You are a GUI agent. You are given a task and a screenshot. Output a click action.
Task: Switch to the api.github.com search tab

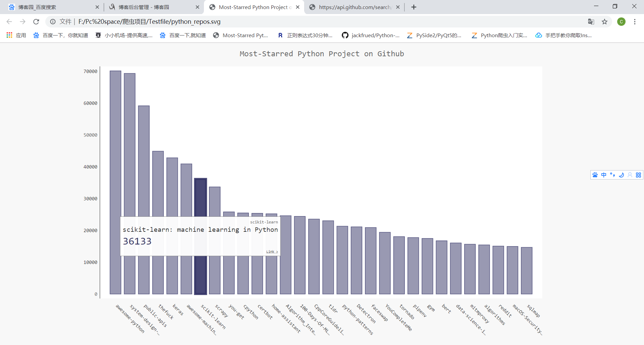click(x=355, y=7)
